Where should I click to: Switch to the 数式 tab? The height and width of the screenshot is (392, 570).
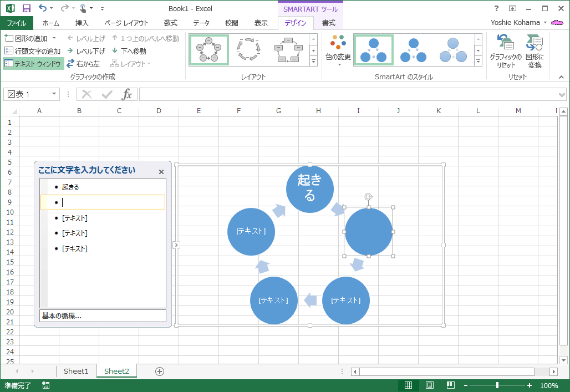click(x=170, y=23)
